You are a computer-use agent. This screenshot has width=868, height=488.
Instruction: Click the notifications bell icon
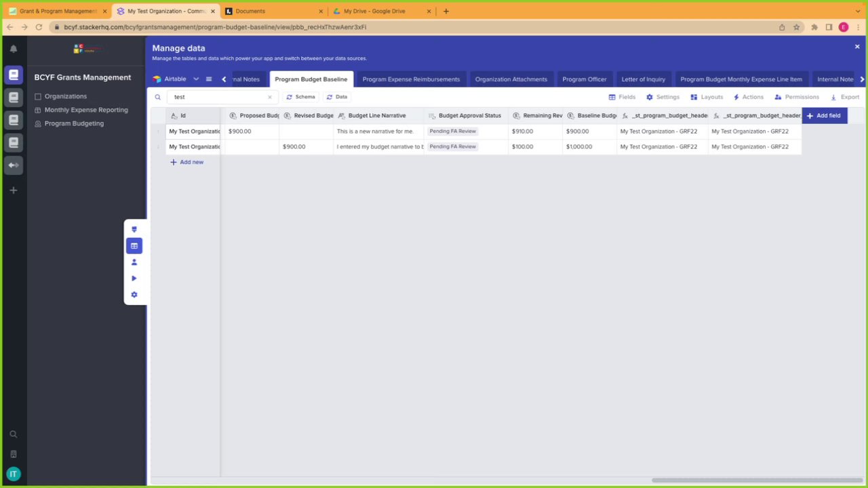(x=13, y=49)
